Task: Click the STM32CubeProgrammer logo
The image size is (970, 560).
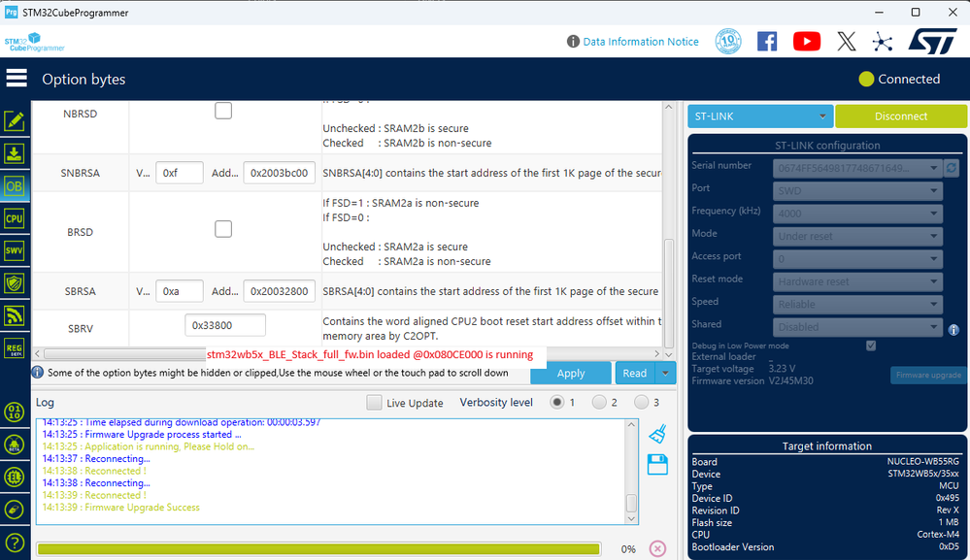Action: click(35, 42)
